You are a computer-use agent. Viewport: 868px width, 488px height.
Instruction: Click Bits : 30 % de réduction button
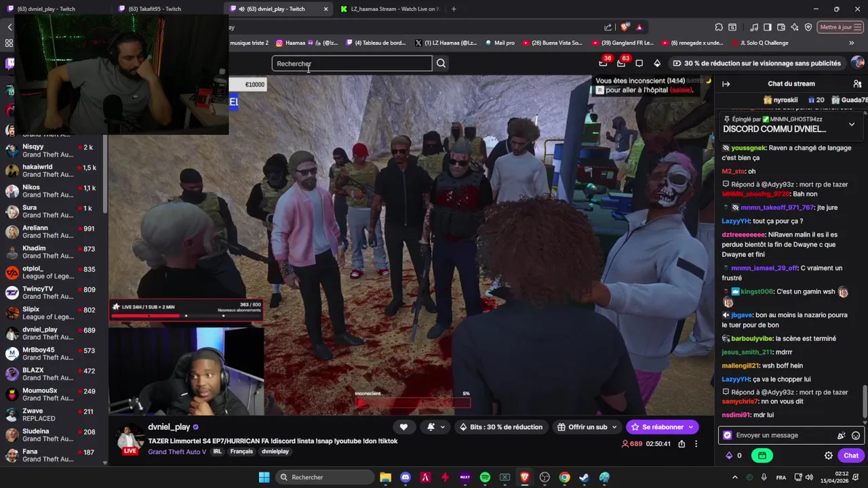(x=501, y=427)
